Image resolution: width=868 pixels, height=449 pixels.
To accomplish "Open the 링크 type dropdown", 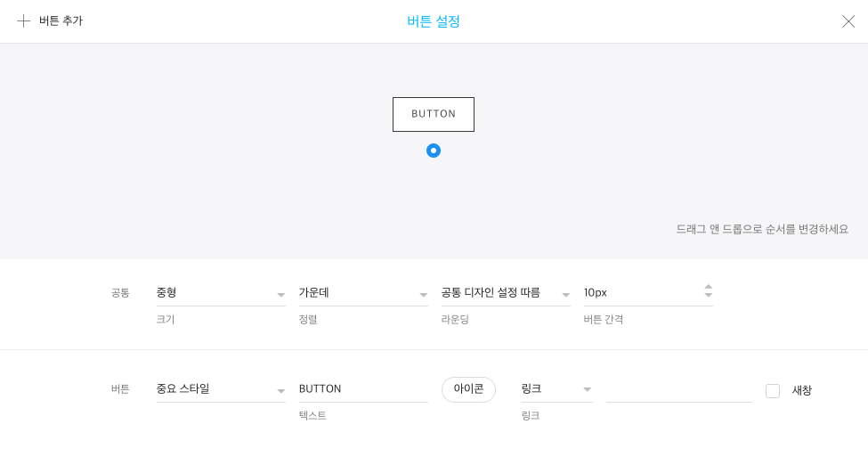I will (x=556, y=389).
